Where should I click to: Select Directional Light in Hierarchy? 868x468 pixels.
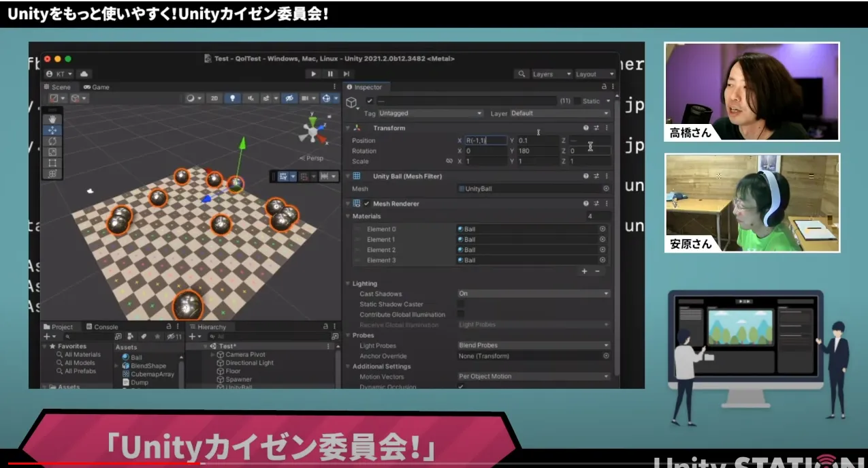(249, 363)
